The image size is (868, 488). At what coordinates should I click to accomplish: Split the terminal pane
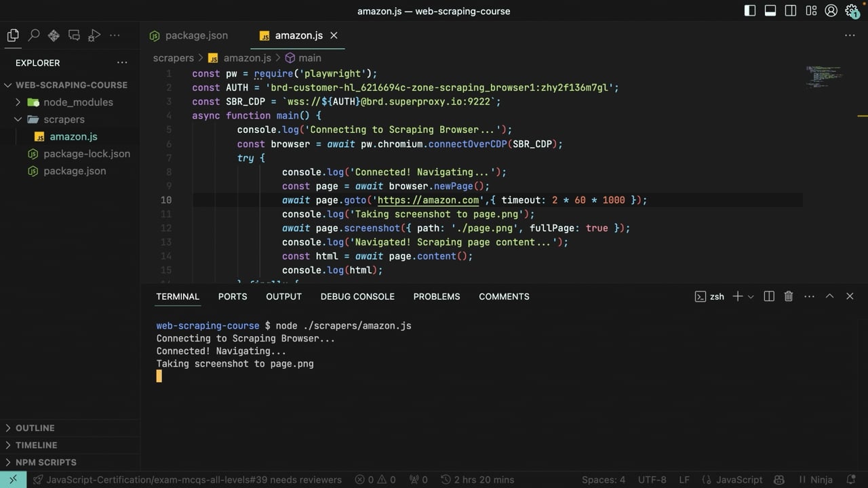769,296
